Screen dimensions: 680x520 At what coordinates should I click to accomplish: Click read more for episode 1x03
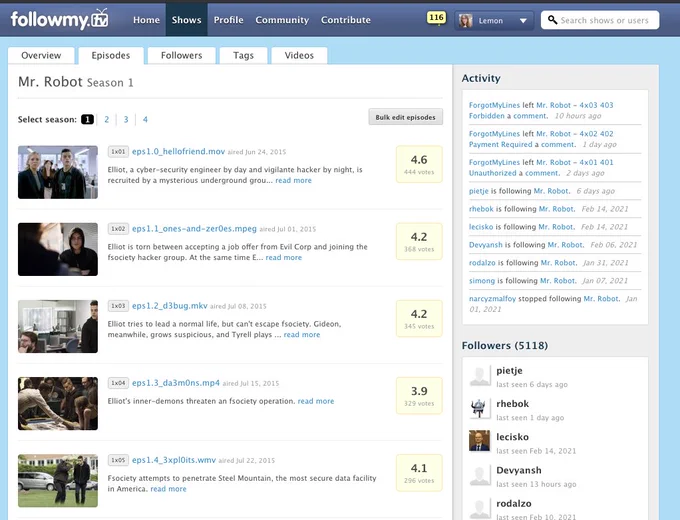tap(302, 335)
